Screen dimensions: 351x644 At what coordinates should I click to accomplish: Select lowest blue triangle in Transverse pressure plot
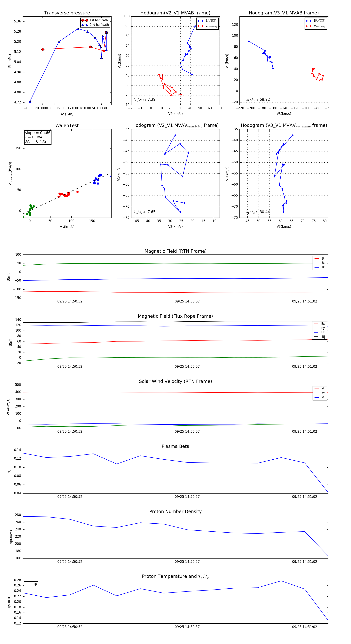coord(30,101)
